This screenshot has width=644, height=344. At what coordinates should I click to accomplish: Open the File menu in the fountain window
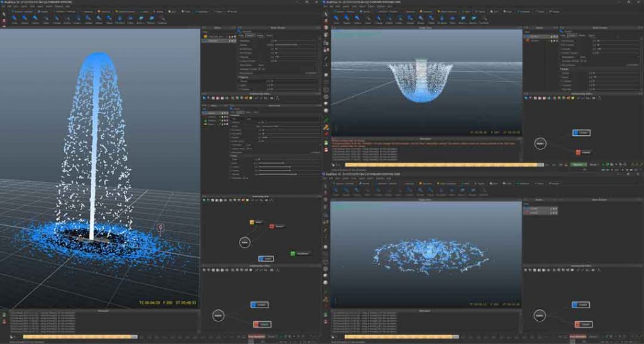pyautogui.click(x=3, y=6)
